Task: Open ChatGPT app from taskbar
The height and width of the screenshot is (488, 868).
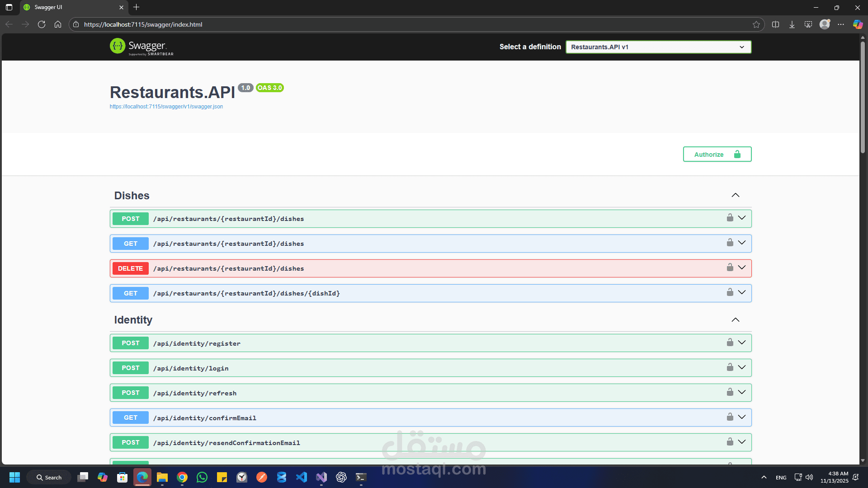Action: (x=341, y=477)
